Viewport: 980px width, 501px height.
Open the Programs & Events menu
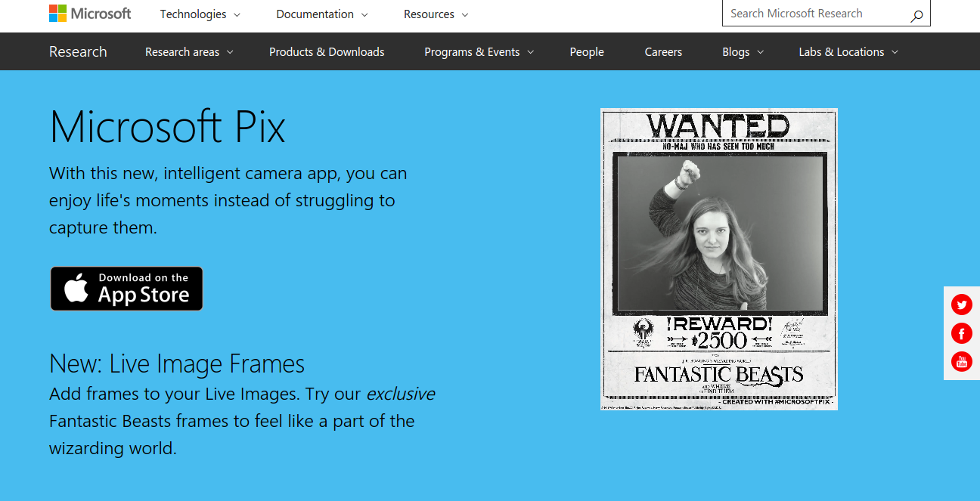pos(479,52)
